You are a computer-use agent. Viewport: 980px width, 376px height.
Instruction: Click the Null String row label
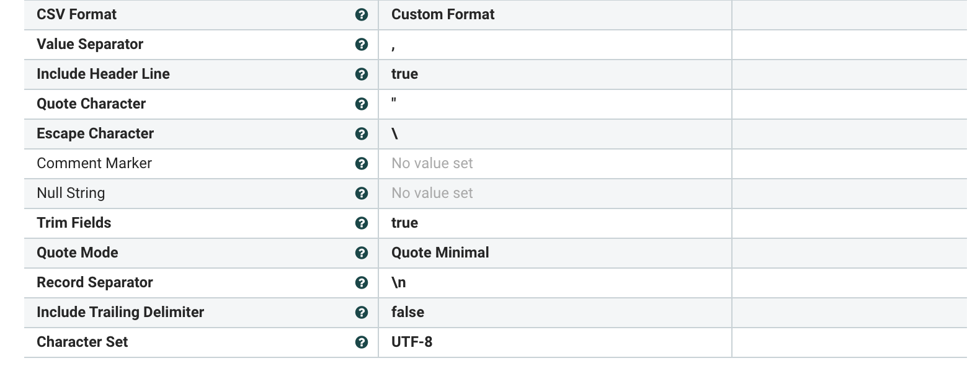click(x=71, y=193)
